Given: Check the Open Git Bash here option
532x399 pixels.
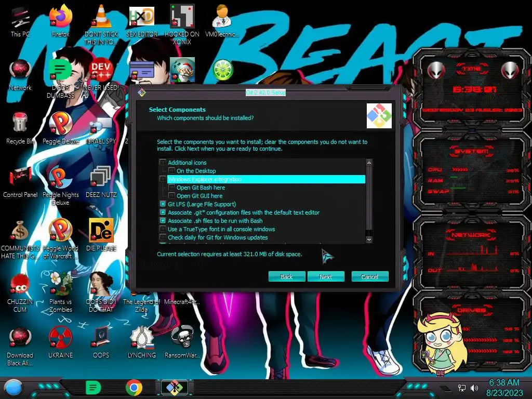Looking at the screenshot, I should pyautogui.click(x=171, y=187).
